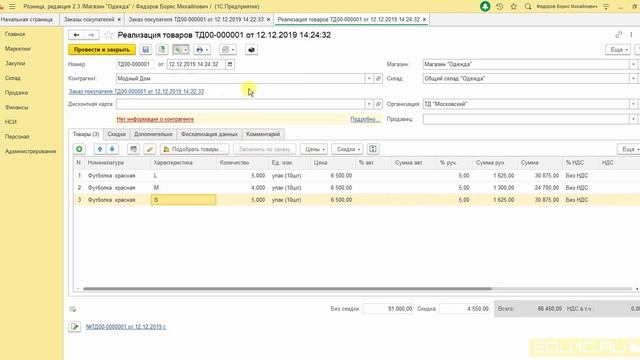Open the Склад section in sidebar
The width and height of the screenshot is (640, 360).
(13, 78)
